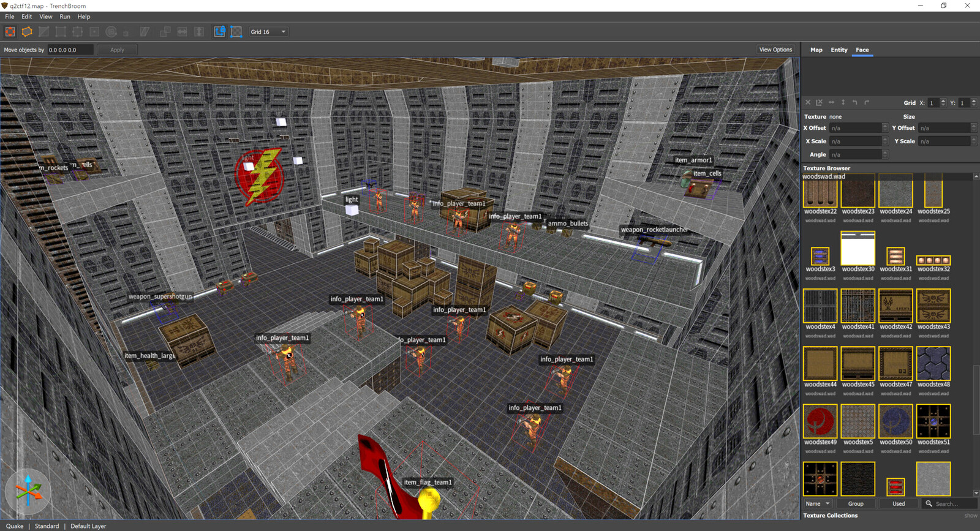Click the 3D orientation compass gizmo
The image size is (980, 531).
[28, 491]
